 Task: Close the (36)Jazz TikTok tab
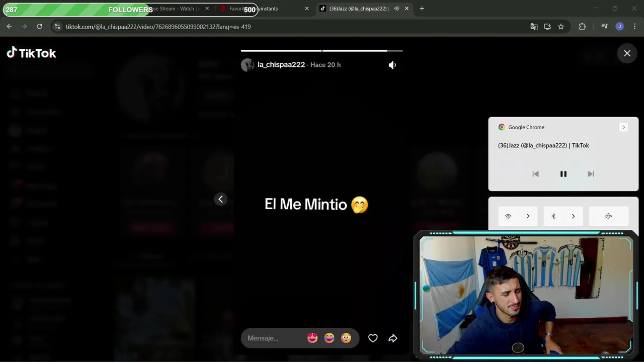click(407, 9)
